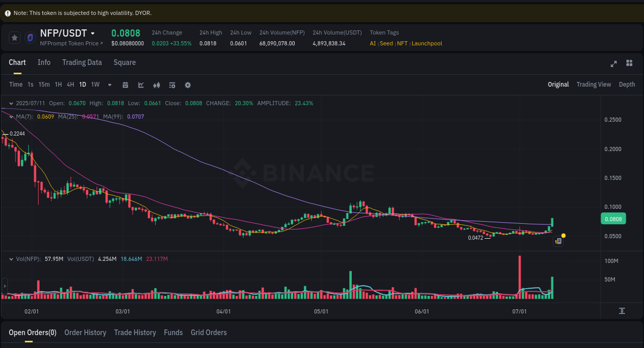
Task: Open the date range calendar icon
Action: (x=125, y=84)
